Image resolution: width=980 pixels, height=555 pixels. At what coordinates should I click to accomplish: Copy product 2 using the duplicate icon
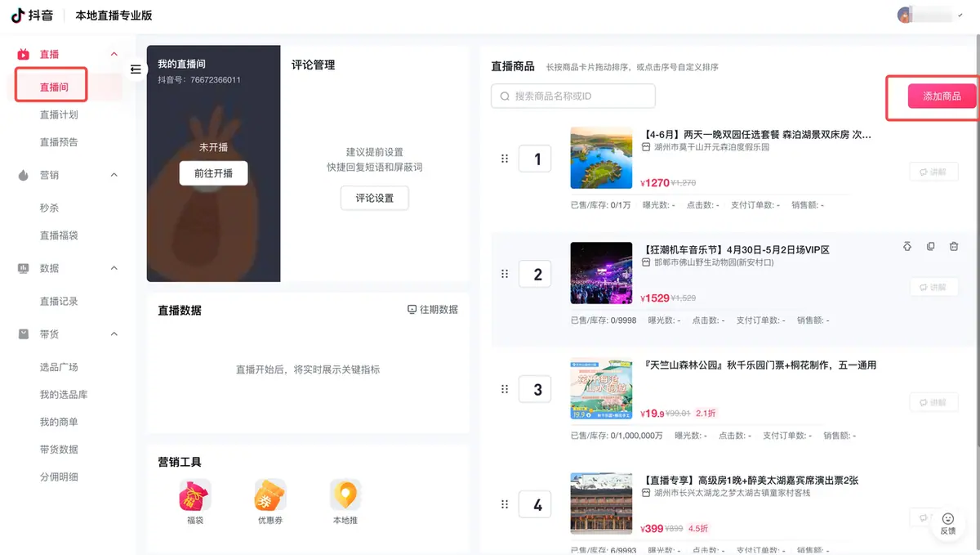coord(931,246)
